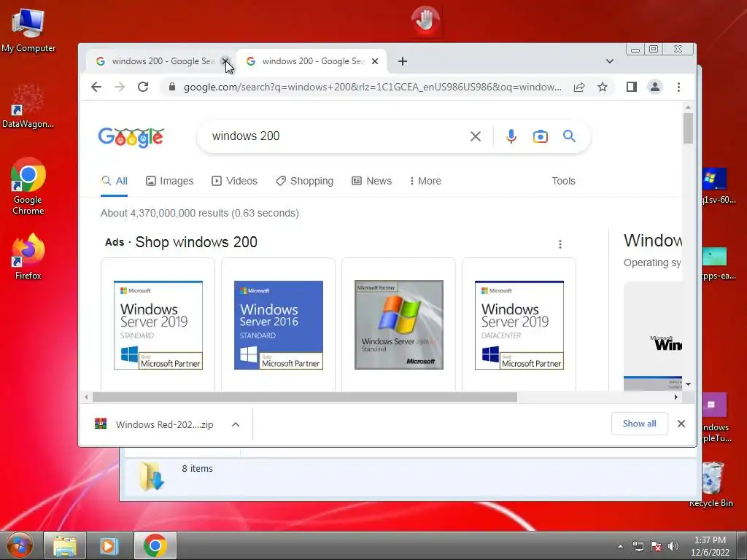Share this page via address bar icon

[578, 87]
